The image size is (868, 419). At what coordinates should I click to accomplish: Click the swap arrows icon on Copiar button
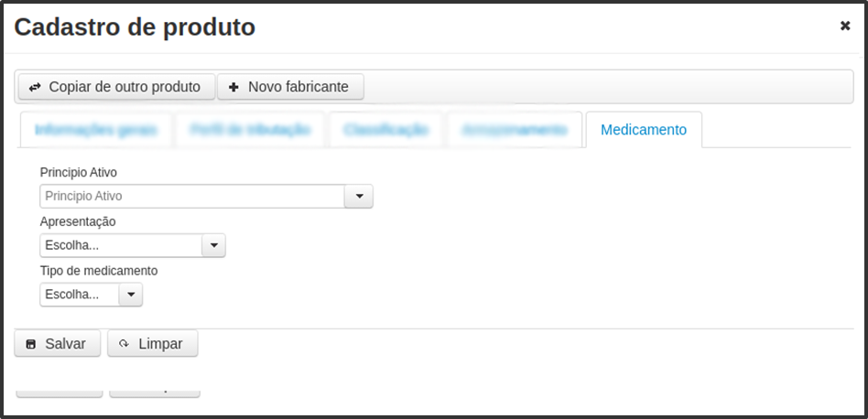pos(35,87)
